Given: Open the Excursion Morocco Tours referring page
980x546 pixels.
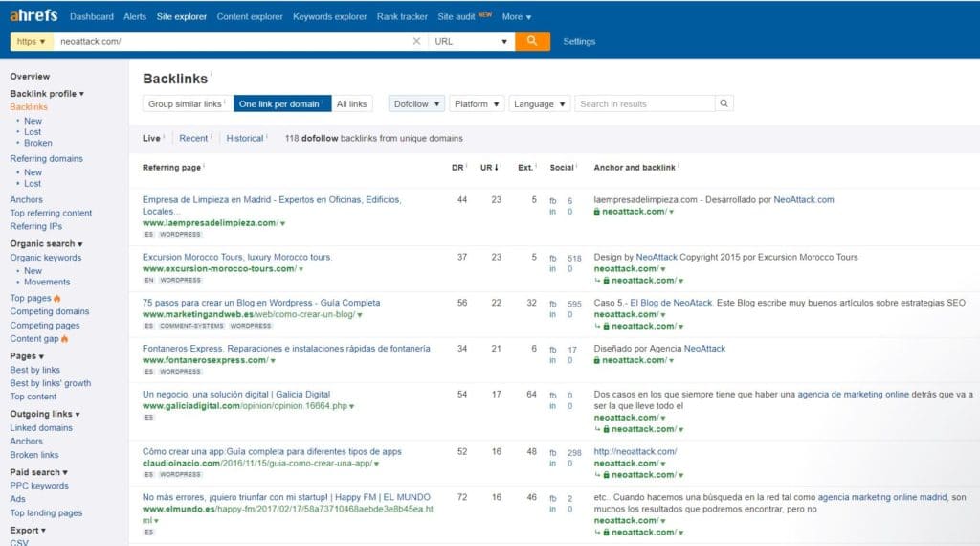Looking at the screenshot, I should [x=237, y=257].
